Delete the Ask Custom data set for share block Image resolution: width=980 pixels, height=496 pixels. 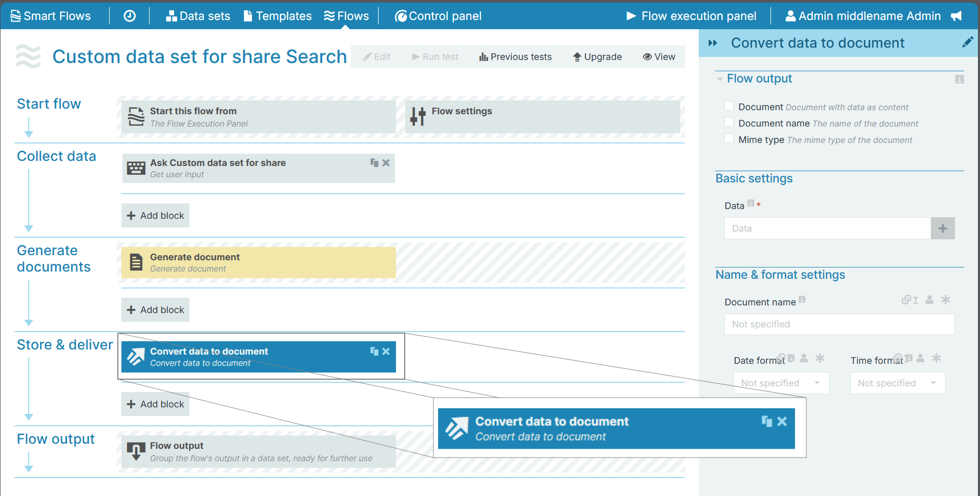point(386,162)
